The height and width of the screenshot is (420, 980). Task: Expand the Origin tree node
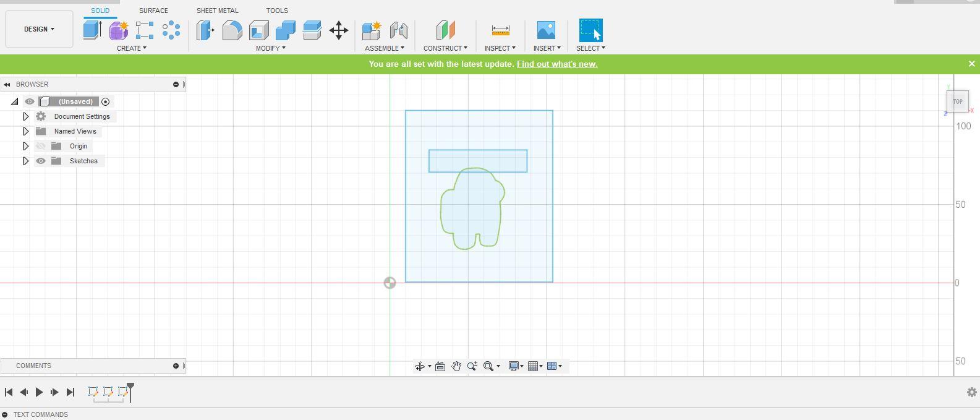click(x=25, y=146)
